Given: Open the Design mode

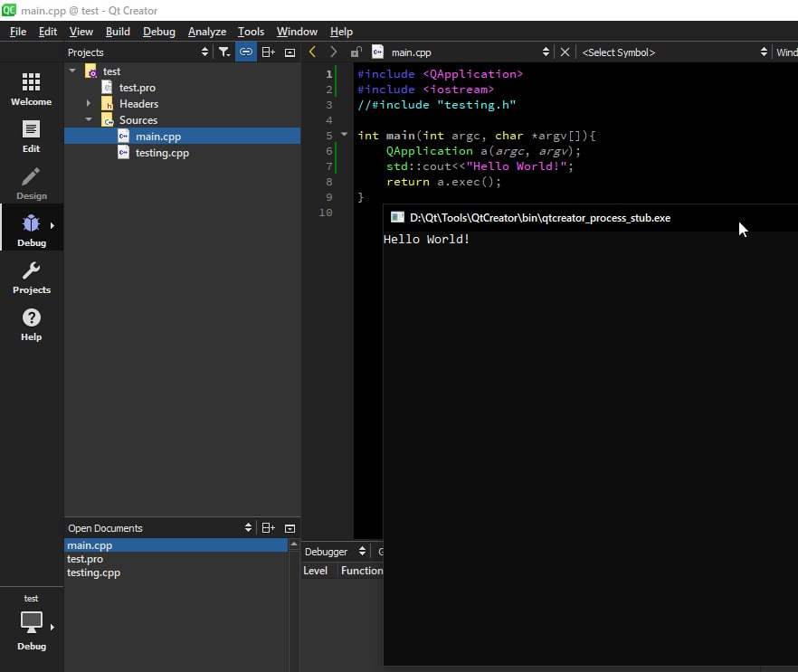Looking at the screenshot, I should click(x=31, y=183).
